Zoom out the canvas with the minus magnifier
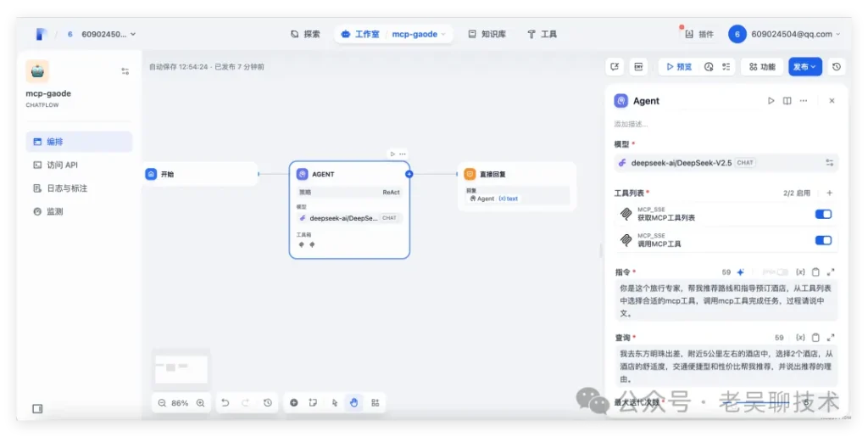This screenshot has height=437, width=868. point(162,403)
